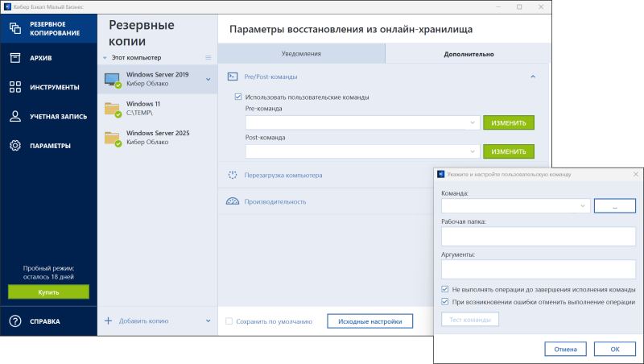Click the Рабочая папка input field

pos(539,236)
